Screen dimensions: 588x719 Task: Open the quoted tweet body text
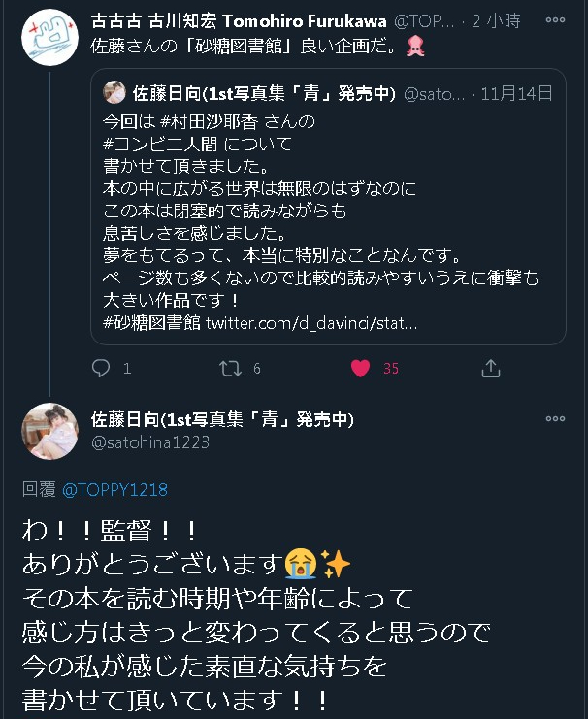point(320,233)
